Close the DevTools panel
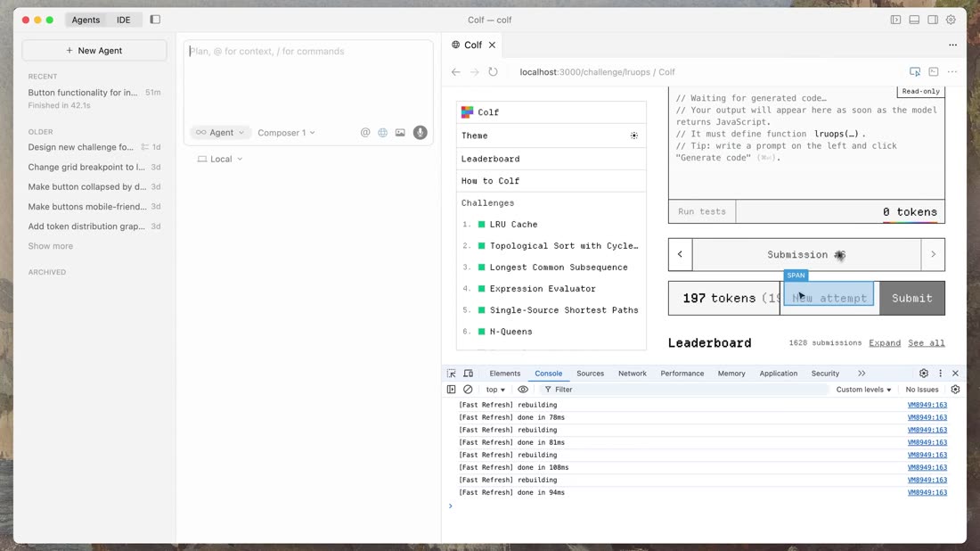Image resolution: width=980 pixels, height=551 pixels. tap(955, 374)
